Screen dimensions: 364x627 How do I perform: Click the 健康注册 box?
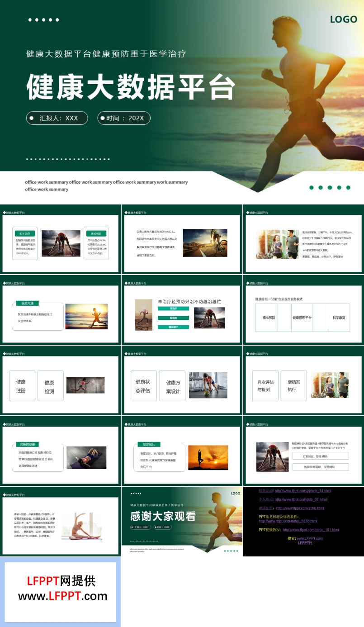coord(22,386)
